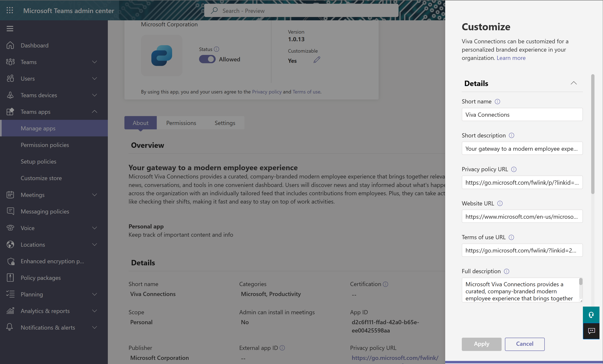The width and height of the screenshot is (603, 364).
Task: Collapse the Details section in Customize panel
Action: 574,83
